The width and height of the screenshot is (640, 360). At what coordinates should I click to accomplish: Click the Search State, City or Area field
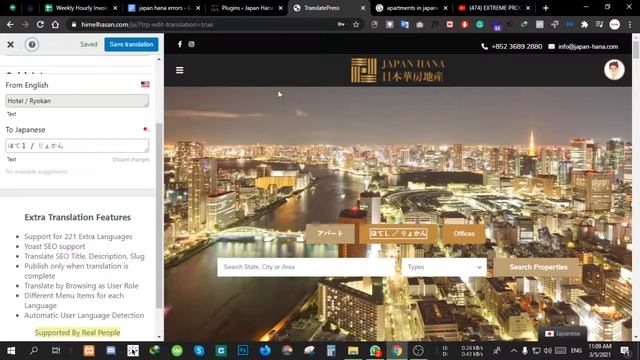coord(307,267)
